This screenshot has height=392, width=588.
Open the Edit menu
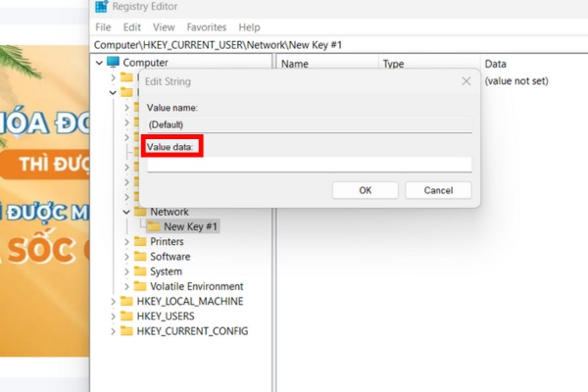click(x=132, y=27)
